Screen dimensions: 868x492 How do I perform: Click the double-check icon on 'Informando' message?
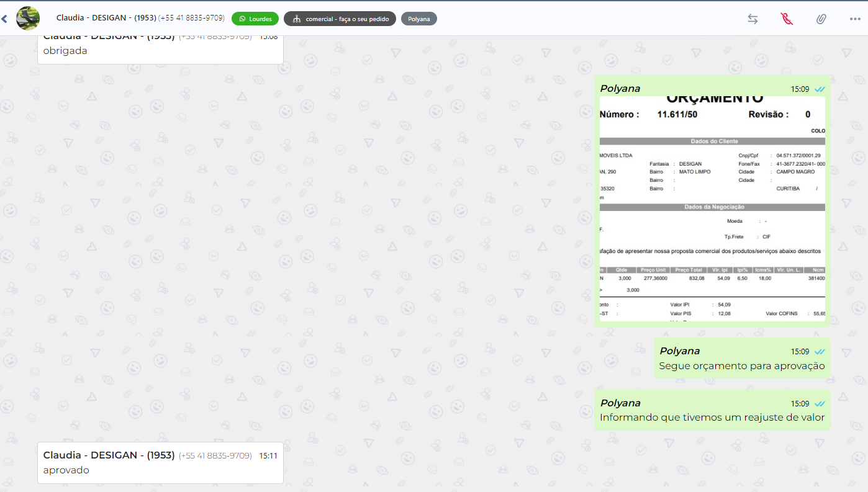820,404
